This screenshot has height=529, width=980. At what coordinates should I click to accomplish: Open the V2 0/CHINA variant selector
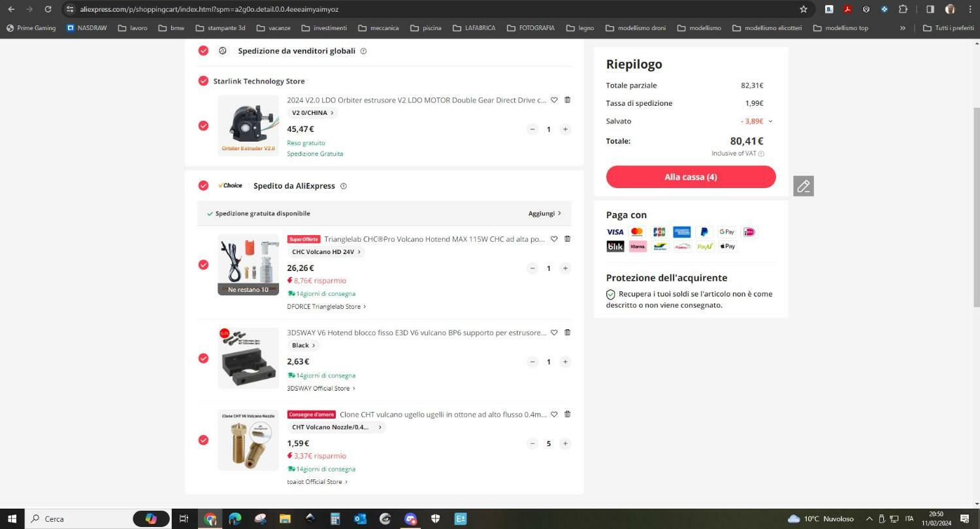(x=313, y=113)
